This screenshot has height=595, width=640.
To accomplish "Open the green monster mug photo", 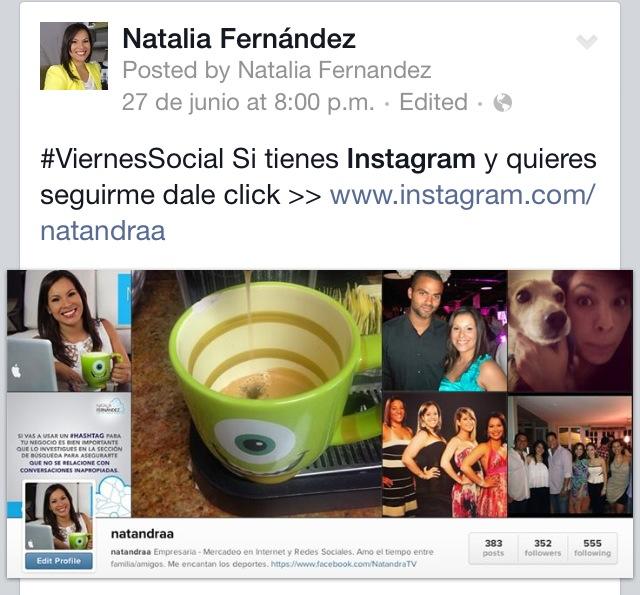I will (257, 394).
